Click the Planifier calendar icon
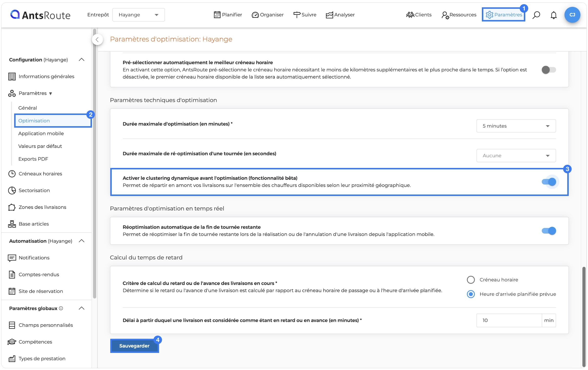The width and height of the screenshot is (588, 370). point(217,15)
